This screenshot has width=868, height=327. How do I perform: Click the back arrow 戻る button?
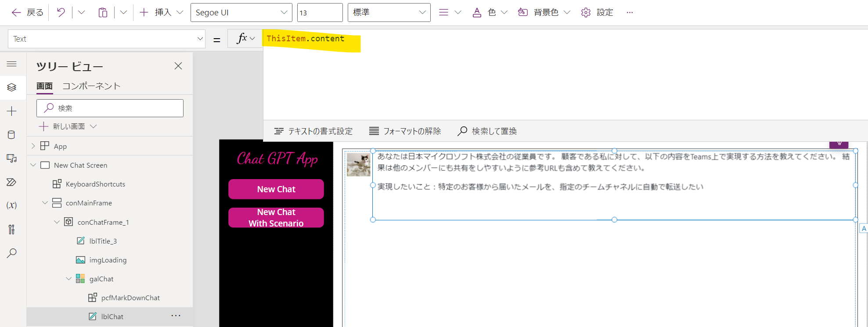[27, 12]
